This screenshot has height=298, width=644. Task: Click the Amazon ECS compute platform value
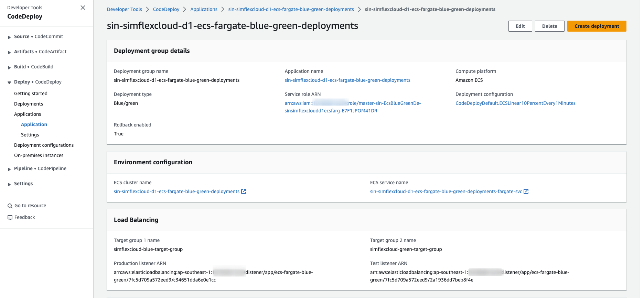click(469, 80)
